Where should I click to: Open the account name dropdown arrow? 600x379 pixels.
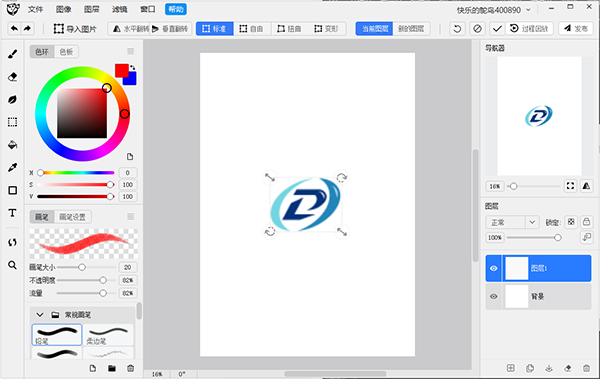[528, 10]
